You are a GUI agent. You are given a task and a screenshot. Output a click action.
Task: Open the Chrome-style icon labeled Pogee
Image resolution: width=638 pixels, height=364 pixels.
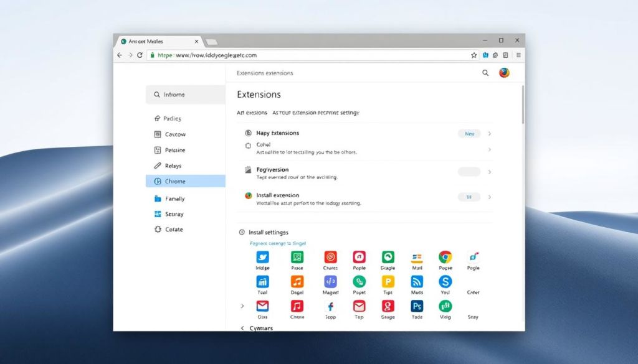point(445,257)
